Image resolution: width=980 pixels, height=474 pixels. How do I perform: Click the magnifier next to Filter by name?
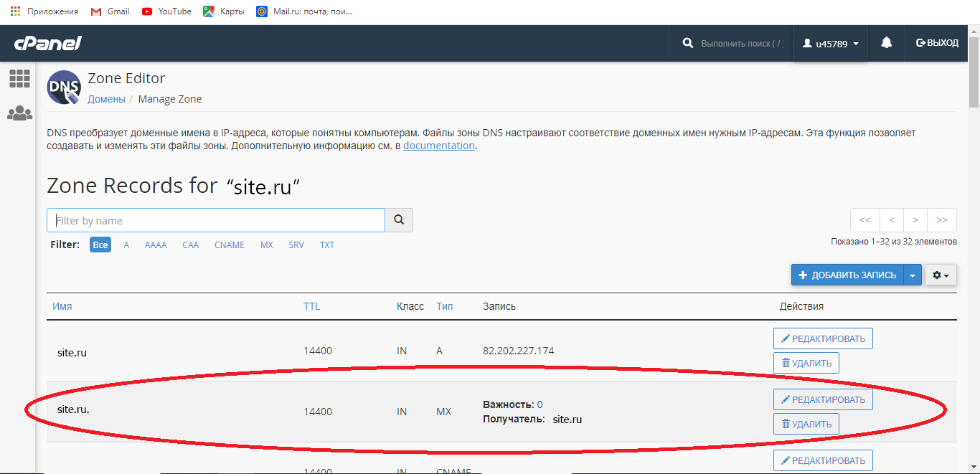coord(399,220)
